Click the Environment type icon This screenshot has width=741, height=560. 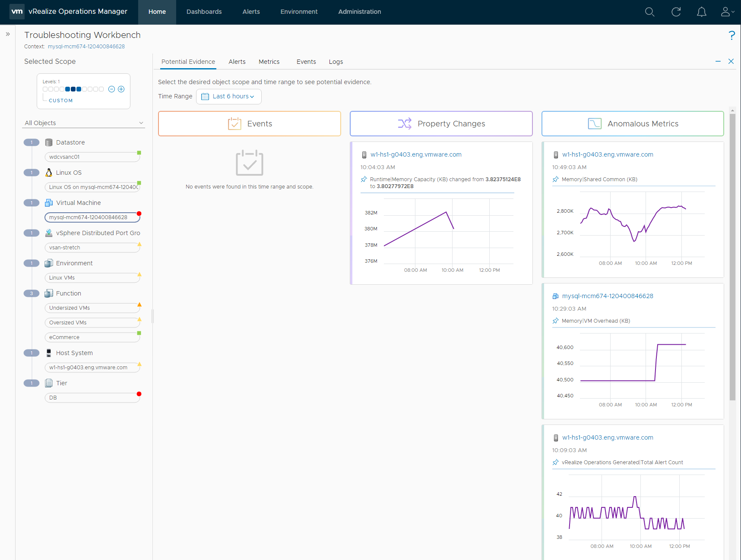pos(49,263)
